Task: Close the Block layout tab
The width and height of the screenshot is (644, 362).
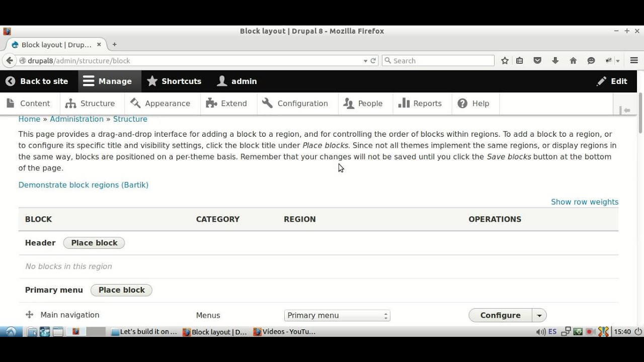Action: 99,44
